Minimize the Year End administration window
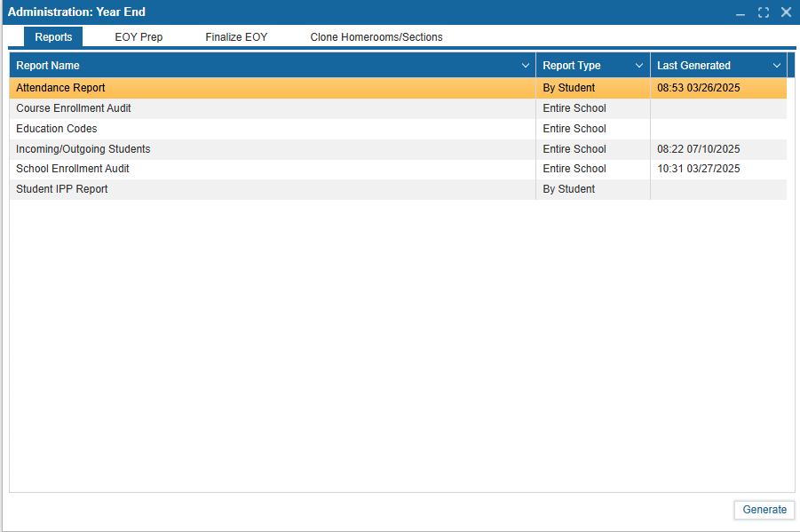The width and height of the screenshot is (800, 532). coord(741,12)
